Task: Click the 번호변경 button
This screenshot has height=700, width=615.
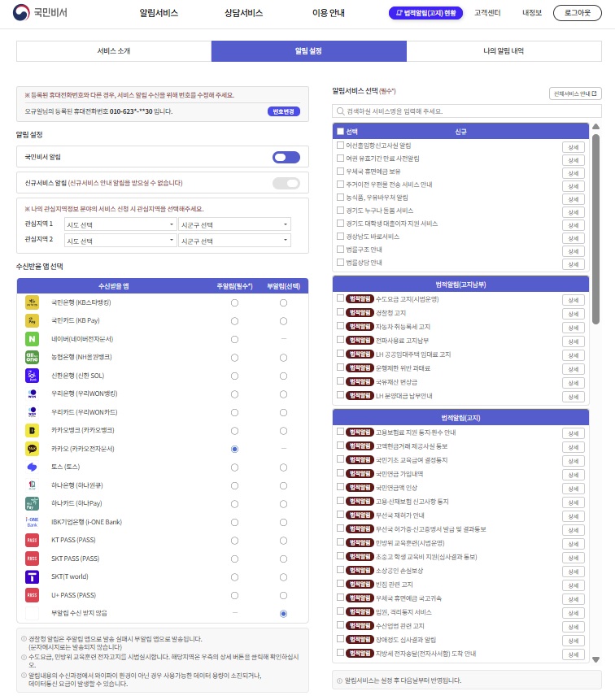Action: click(284, 111)
